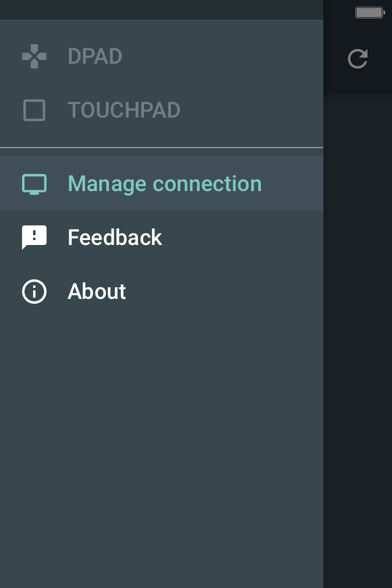
Task: Tap the battery indicator in the status bar
Action: tap(370, 12)
